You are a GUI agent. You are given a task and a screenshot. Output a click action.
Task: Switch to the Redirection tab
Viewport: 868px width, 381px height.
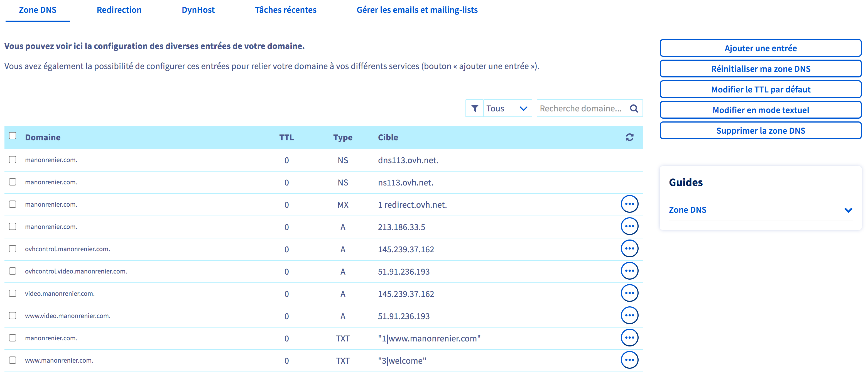coord(119,10)
